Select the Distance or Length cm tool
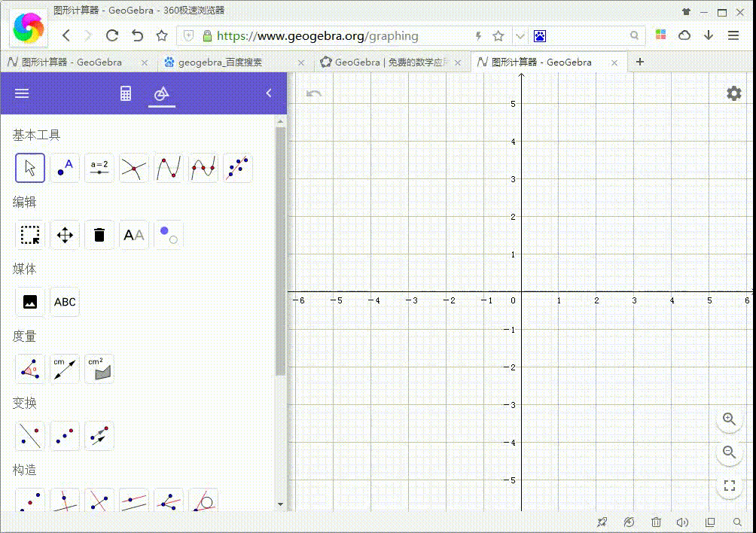The width and height of the screenshot is (756, 533). point(65,369)
